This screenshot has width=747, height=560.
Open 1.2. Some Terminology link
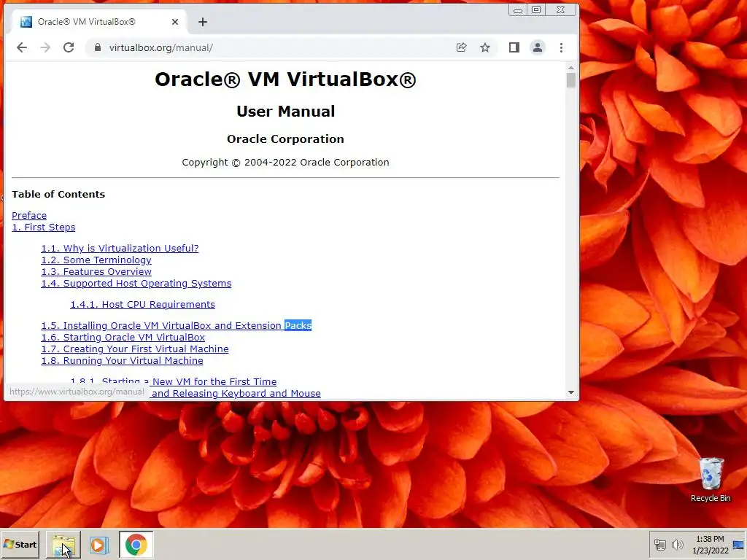click(96, 260)
